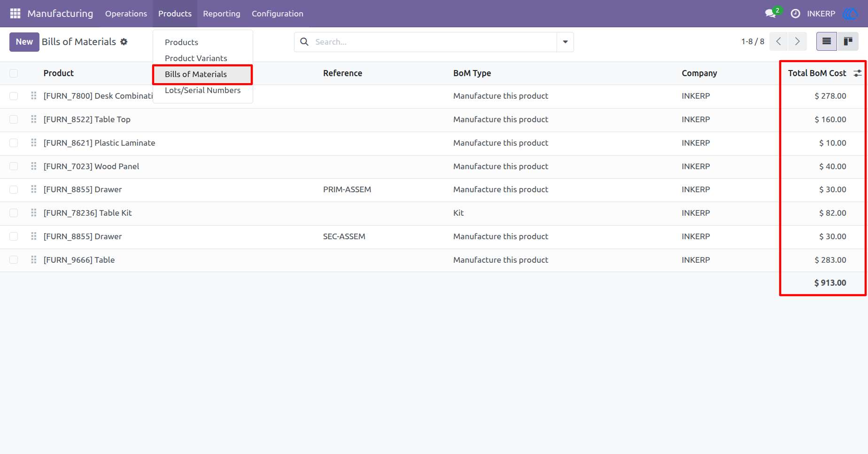The height and width of the screenshot is (454, 868).
Task: Collapse the Products top menu
Action: (175, 14)
